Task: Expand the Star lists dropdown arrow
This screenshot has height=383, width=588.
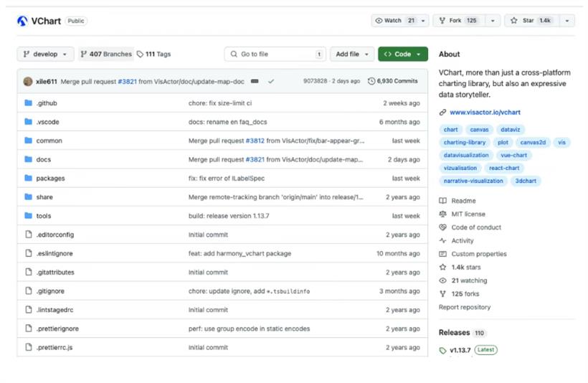Action: (567, 21)
